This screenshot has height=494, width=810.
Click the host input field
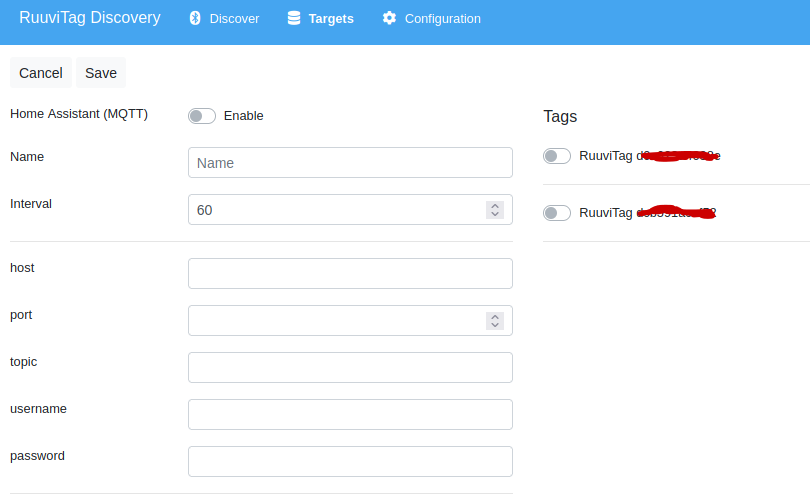point(350,273)
